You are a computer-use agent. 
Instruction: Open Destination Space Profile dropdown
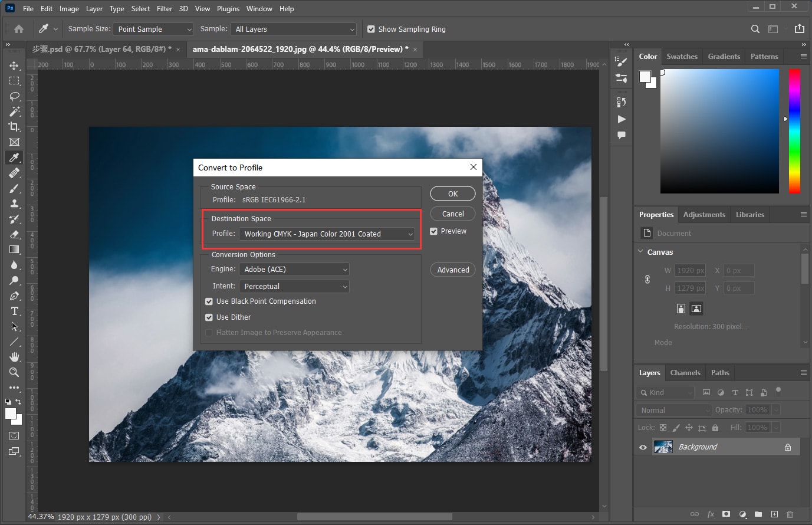pos(327,234)
